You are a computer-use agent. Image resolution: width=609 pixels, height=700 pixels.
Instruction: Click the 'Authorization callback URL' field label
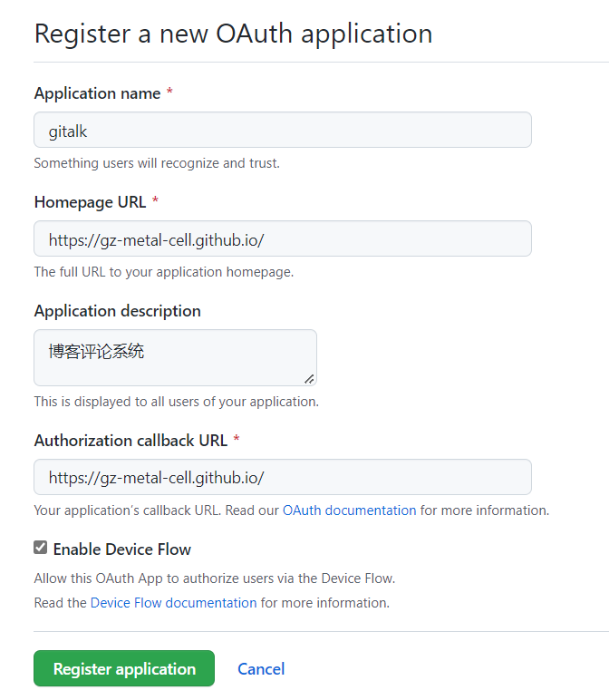pyautogui.click(x=130, y=441)
